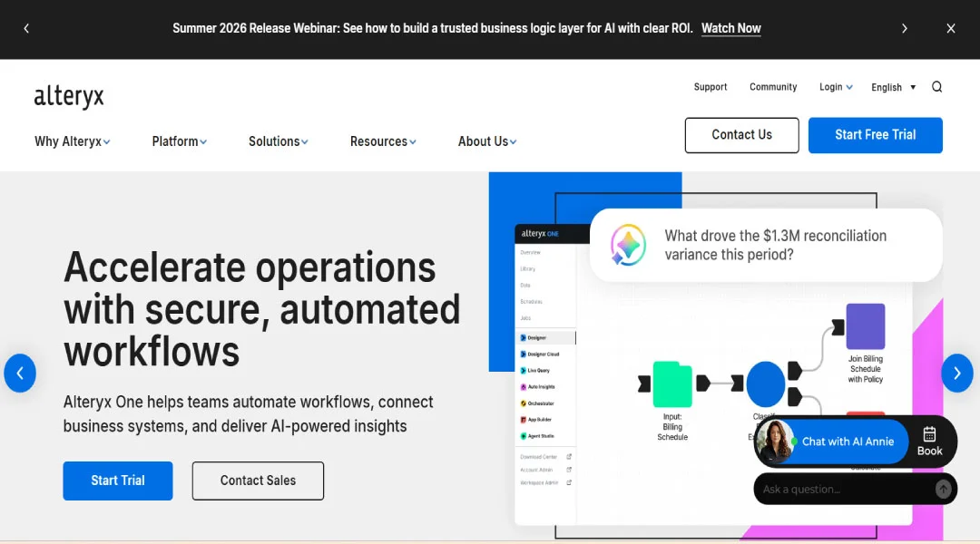Open the Community page
The height and width of the screenshot is (544, 980).
[x=773, y=87]
